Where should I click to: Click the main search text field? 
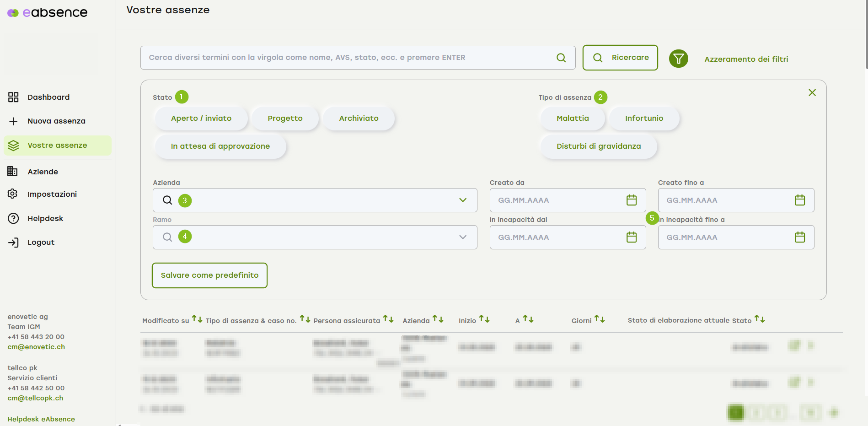(348, 58)
